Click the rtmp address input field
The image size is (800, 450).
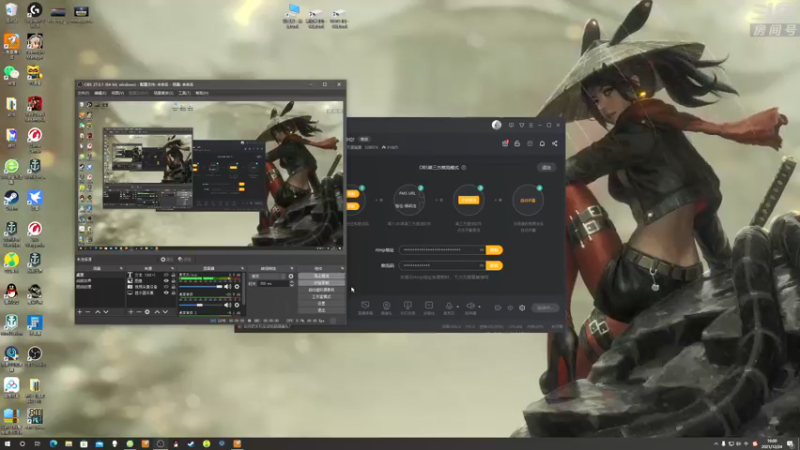(x=442, y=250)
